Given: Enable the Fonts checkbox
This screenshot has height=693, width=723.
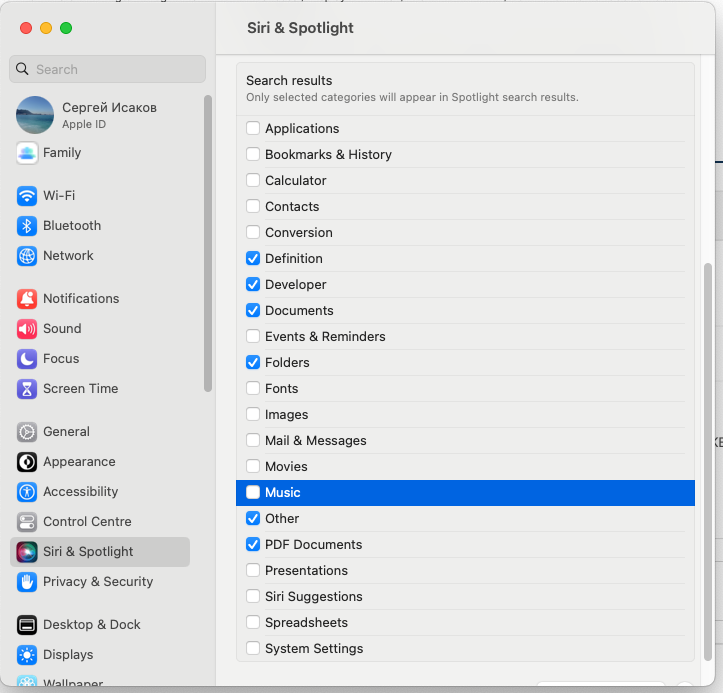Looking at the screenshot, I should click(253, 388).
